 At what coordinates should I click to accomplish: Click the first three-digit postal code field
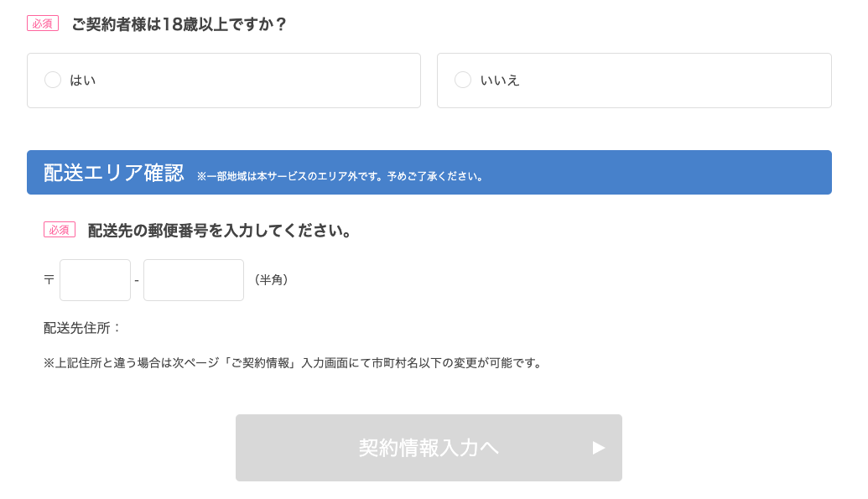tap(96, 280)
